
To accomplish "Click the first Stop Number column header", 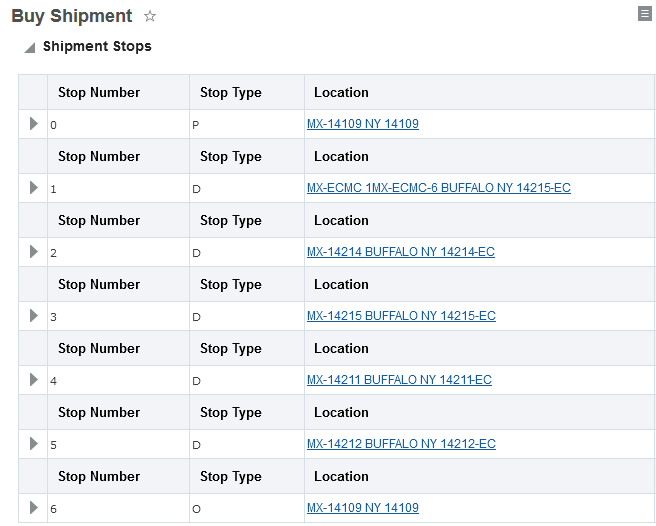I will (x=99, y=93).
